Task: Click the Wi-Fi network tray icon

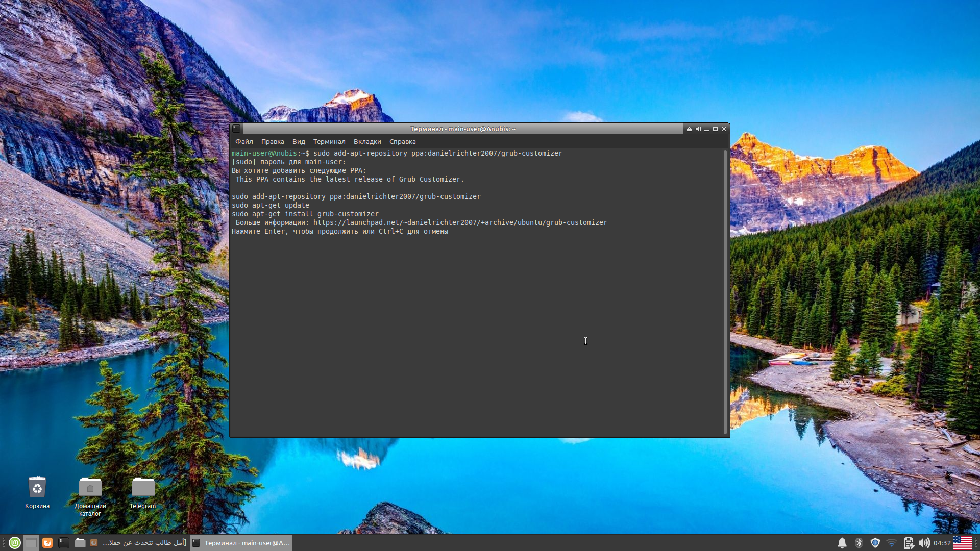Action: click(892, 543)
